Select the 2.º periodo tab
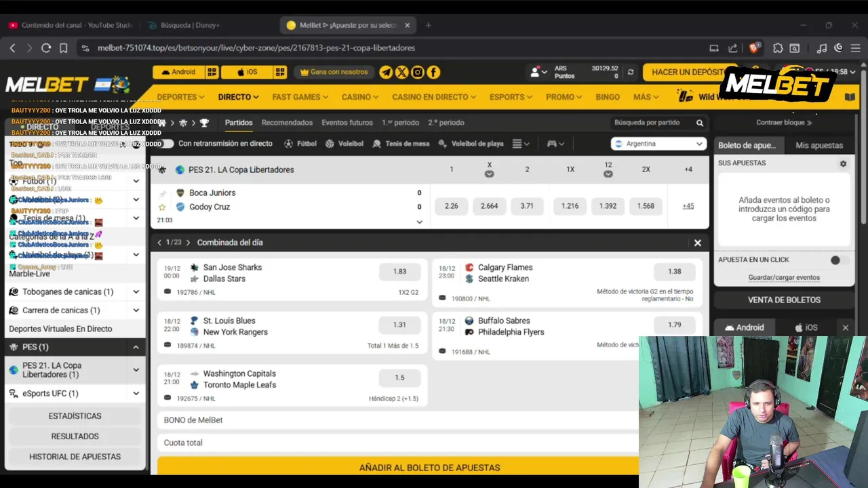The width and height of the screenshot is (868, 488). [446, 123]
